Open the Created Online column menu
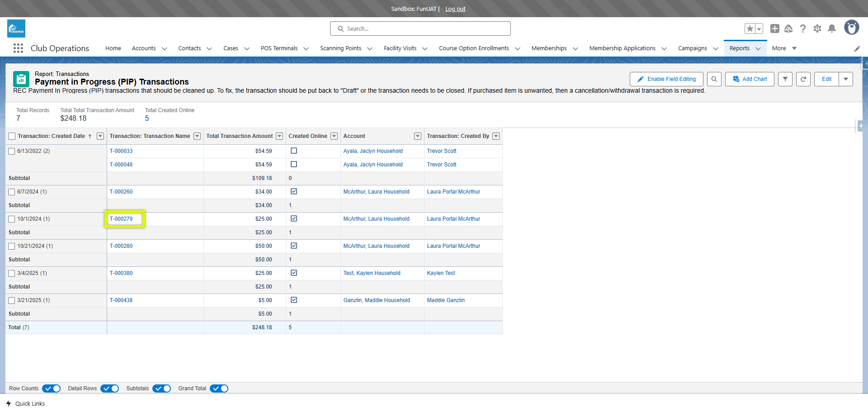This screenshot has width=868, height=412. click(x=334, y=136)
